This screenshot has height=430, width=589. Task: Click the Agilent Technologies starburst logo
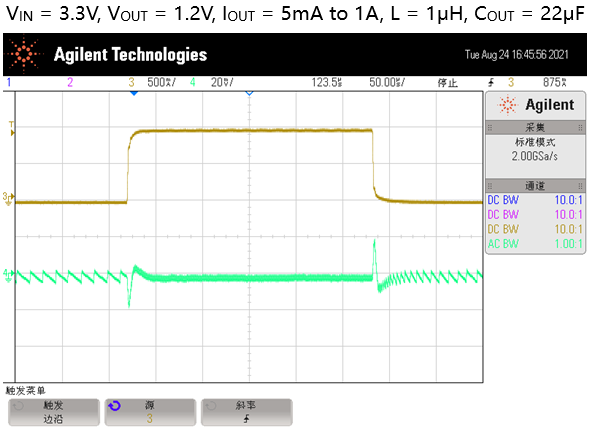pyautogui.click(x=24, y=54)
